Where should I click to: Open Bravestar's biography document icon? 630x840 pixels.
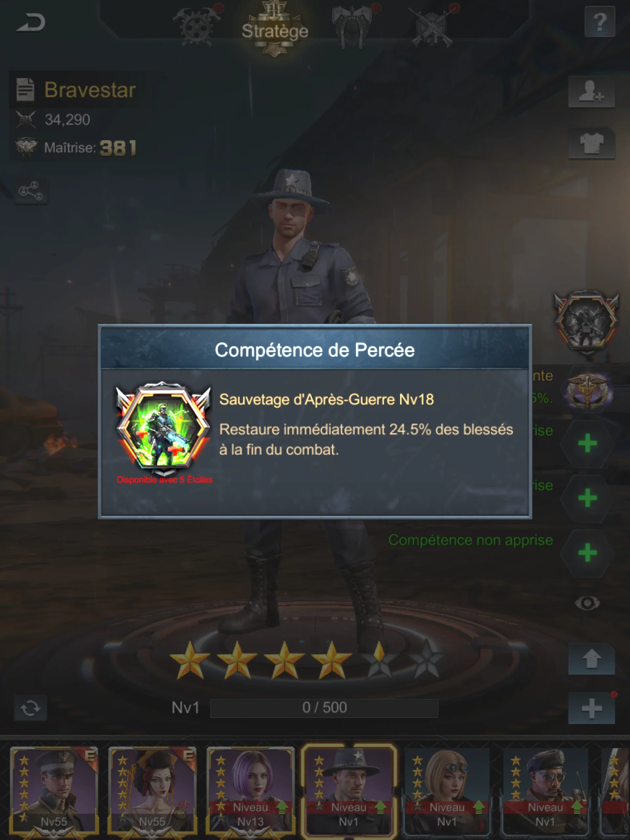click(x=26, y=89)
